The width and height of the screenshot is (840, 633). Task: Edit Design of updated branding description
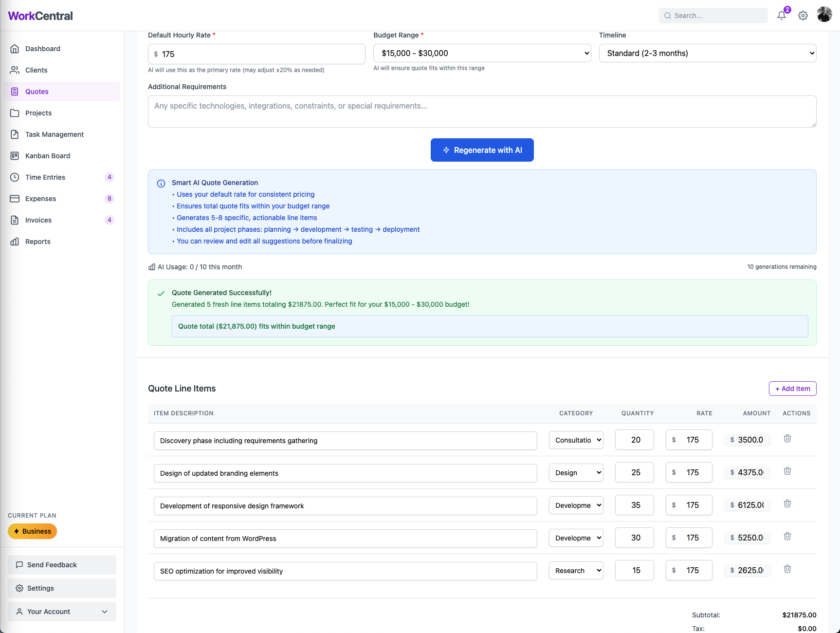pos(346,473)
